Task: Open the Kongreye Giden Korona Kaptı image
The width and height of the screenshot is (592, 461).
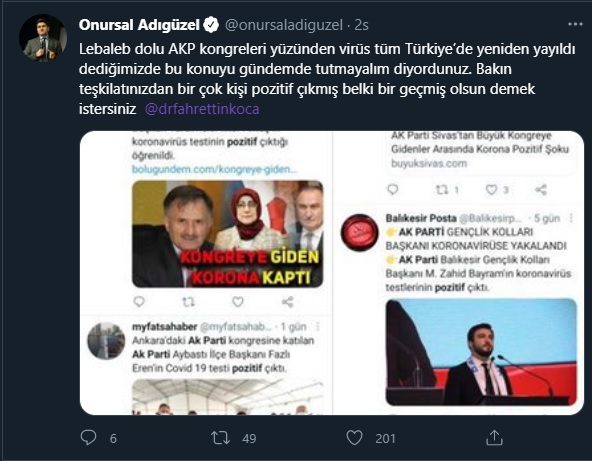Action: tap(227, 234)
